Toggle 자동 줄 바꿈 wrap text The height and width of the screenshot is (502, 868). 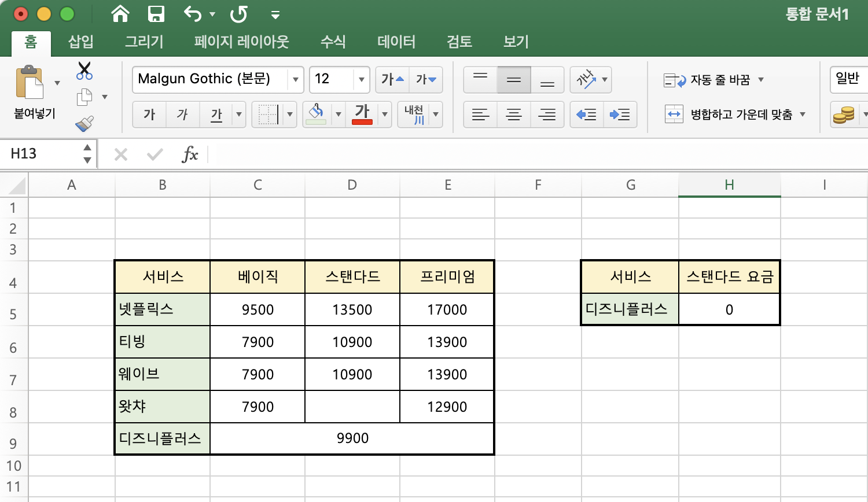coord(707,80)
